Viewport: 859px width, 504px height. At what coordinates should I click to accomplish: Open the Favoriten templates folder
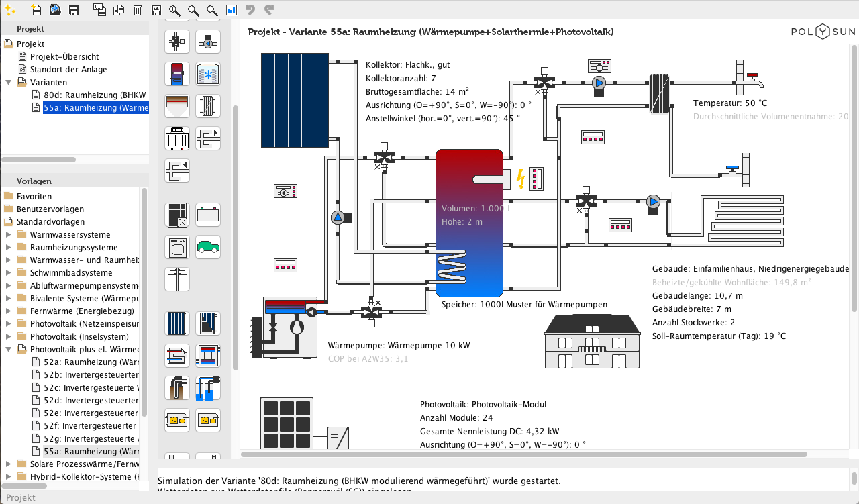(x=34, y=197)
